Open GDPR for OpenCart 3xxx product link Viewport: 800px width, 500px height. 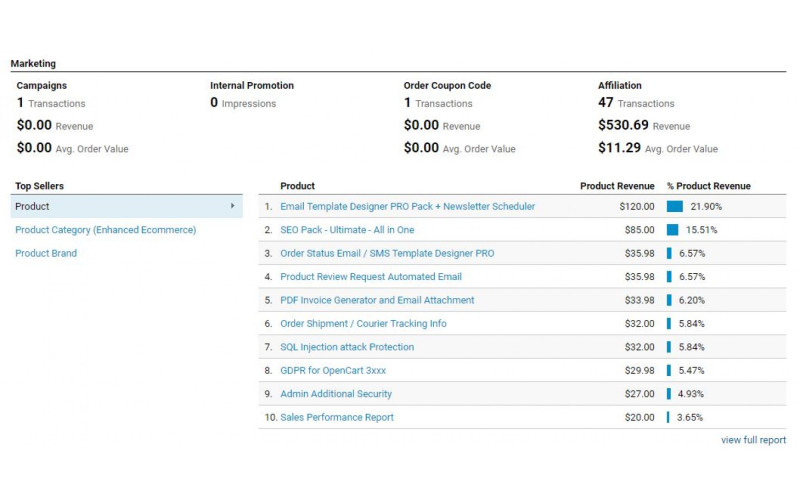point(333,371)
